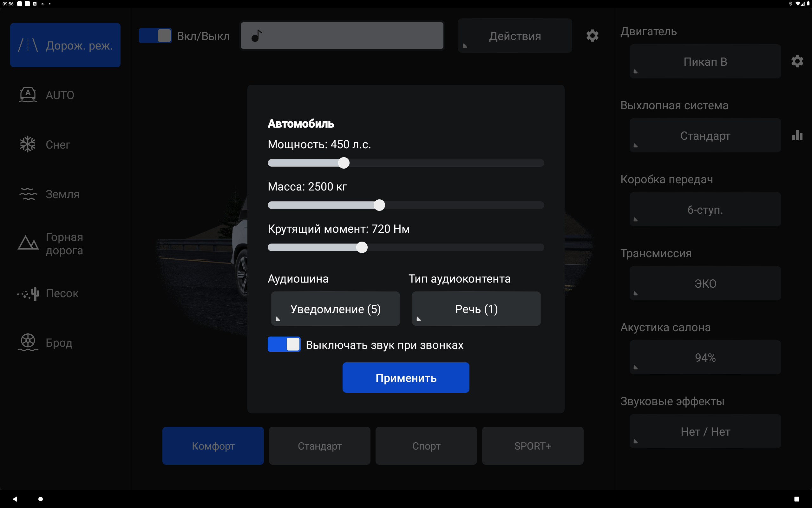Click the sound name input field
Screen dimensions: 812x508
(x=342, y=36)
